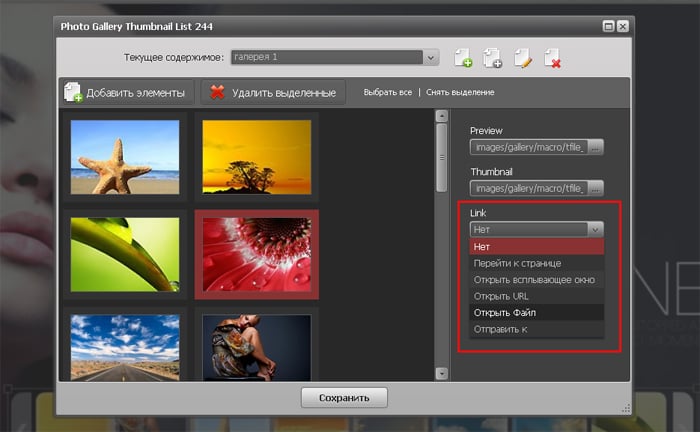Click the thumbnail list scrollbar down arrow

pos(442,373)
